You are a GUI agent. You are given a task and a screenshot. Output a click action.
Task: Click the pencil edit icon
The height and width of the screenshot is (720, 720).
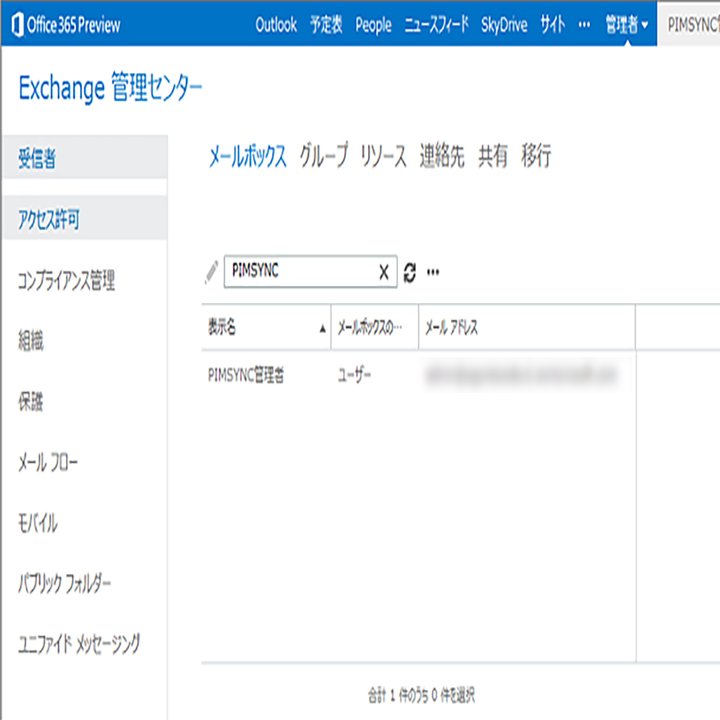coord(211,272)
